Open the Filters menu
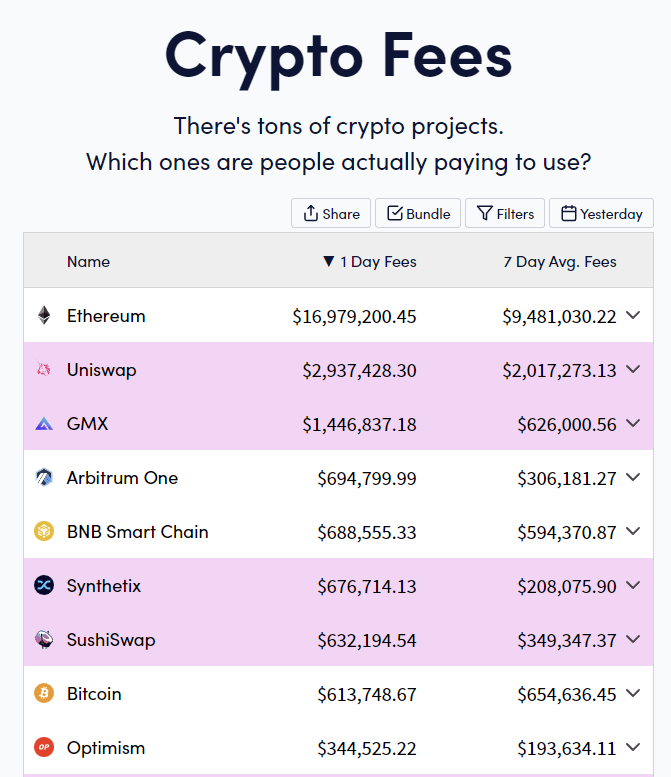671x777 pixels. [x=505, y=213]
